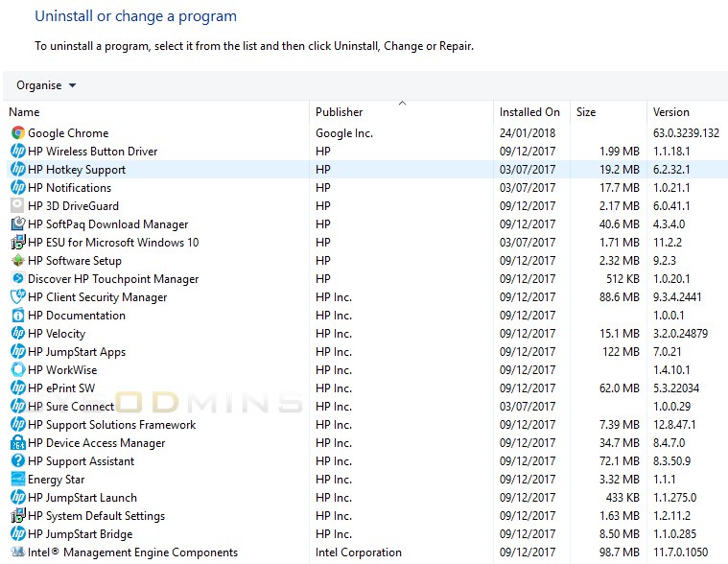Click the HP SoftPaq Download Manager icon

click(x=17, y=224)
